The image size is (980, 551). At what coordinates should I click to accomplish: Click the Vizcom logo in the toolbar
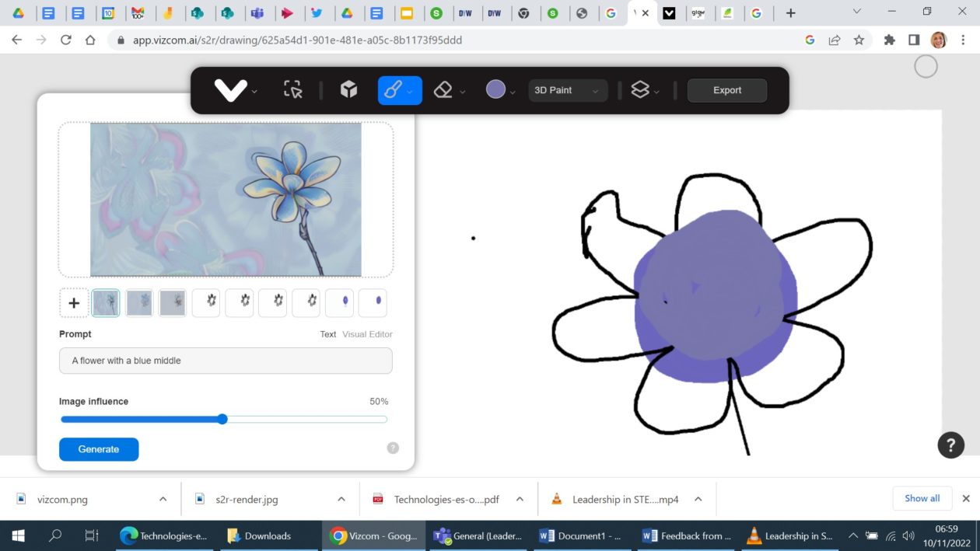(x=230, y=89)
